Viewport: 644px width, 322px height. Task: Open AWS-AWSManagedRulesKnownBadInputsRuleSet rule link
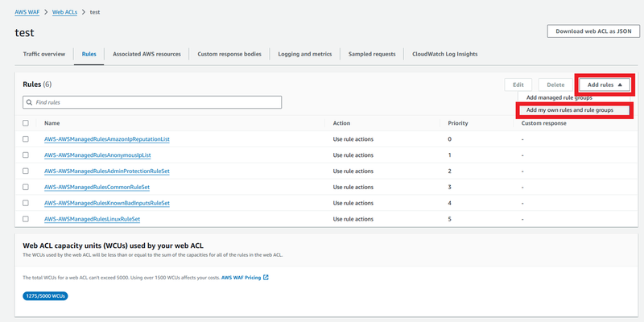107,203
